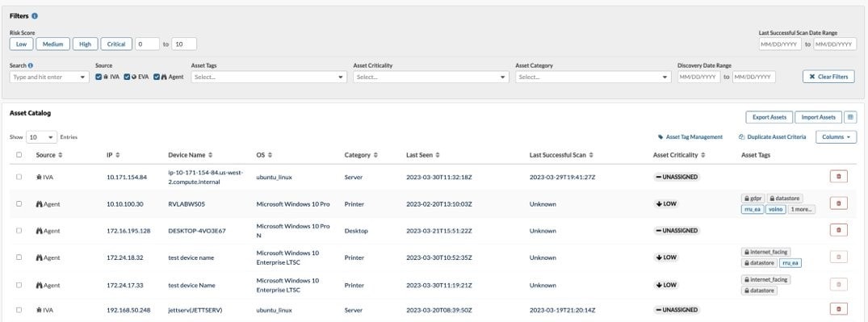Uncheck the Agent source checkbox
The height and width of the screenshot is (322, 868).
pyautogui.click(x=157, y=77)
